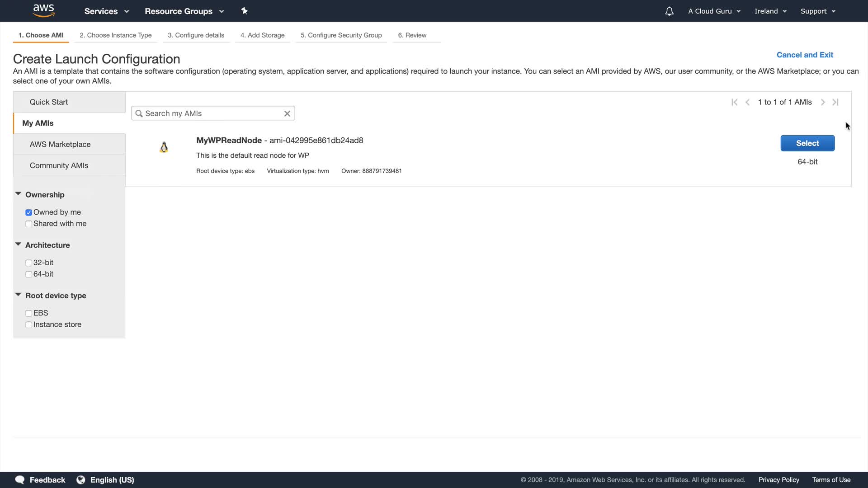This screenshot has width=868, height=488.
Task: Click the Cancel and Exit link
Action: (804, 55)
